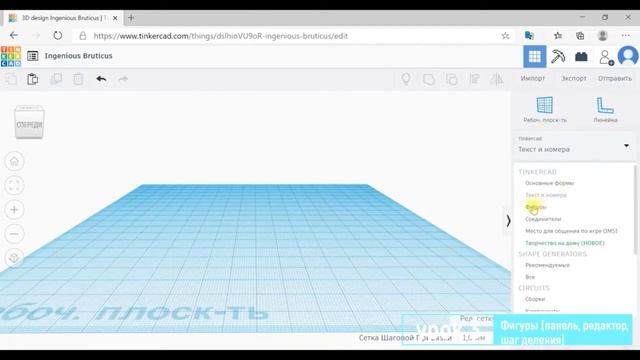Open the browser settings ellipsis menu
This screenshot has width=640, height=360.
point(625,36)
